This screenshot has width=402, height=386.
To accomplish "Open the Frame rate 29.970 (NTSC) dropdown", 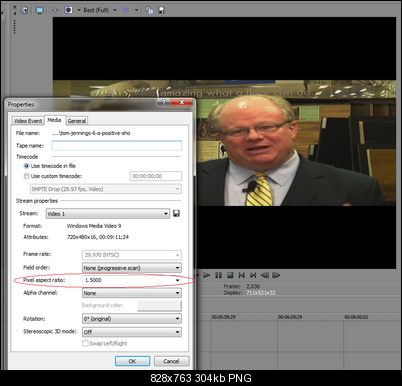I will pos(132,255).
